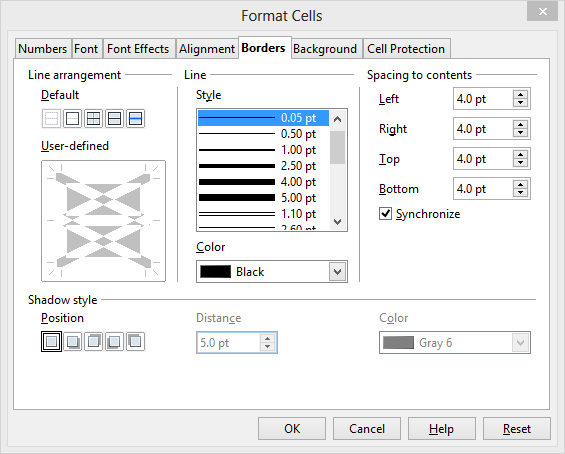Pick the 2.50 pt line style
Viewport: 565px width, 454px height.
263,166
